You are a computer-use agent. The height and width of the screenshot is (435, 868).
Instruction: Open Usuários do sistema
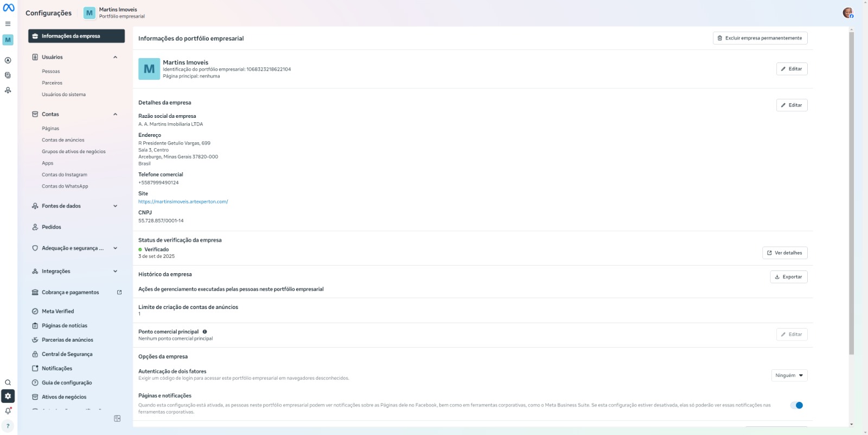pyautogui.click(x=64, y=94)
